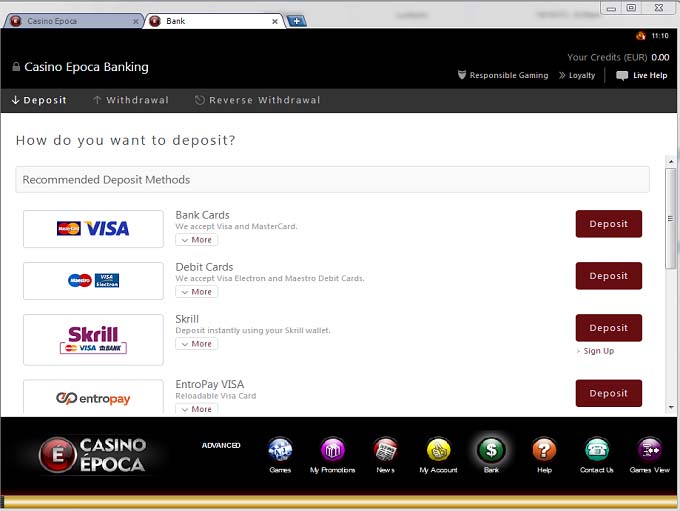Image resolution: width=680 pixels, height=511 pixels.
Task: Click the My Promotions icon
Action: coord(332,450)
